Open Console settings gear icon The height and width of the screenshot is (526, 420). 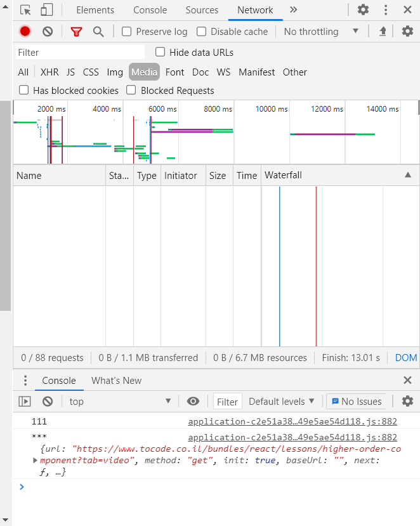tap(407, 401)
